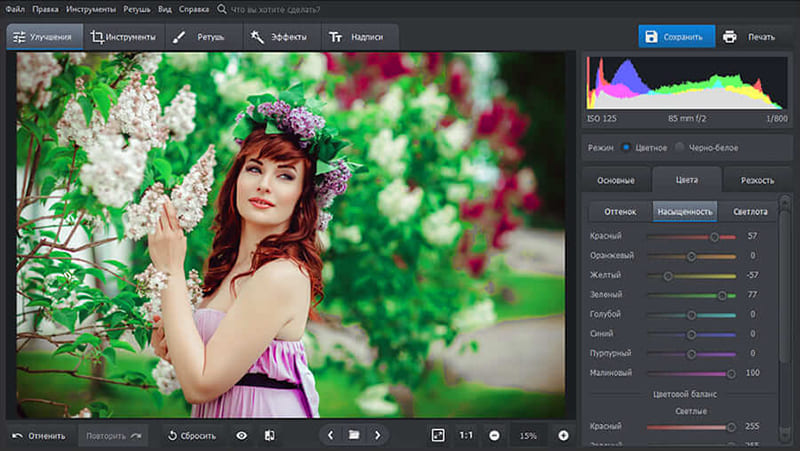Open the Справка menu
Screen dimensions: 800x451
194,9
